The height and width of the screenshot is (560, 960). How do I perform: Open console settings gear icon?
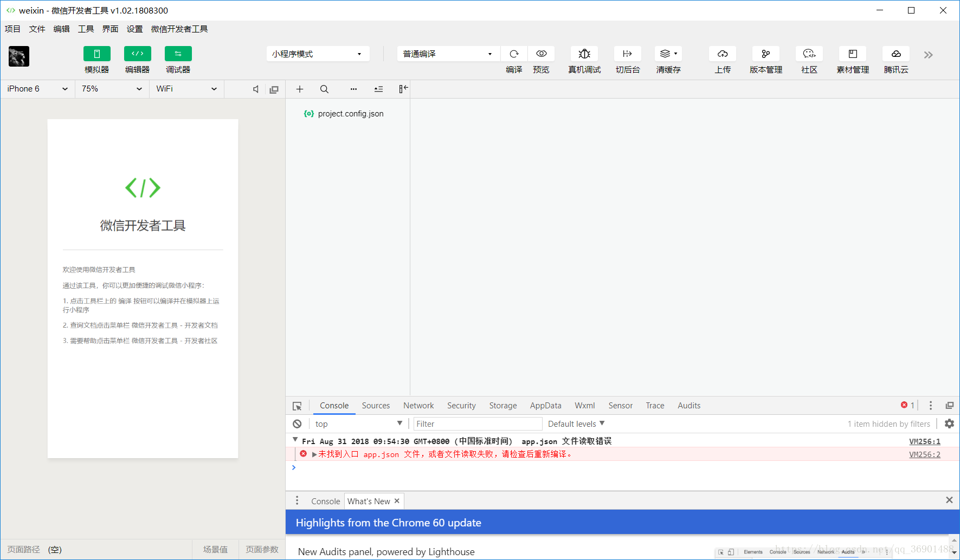pyautogui.click(x=949, y=424)
